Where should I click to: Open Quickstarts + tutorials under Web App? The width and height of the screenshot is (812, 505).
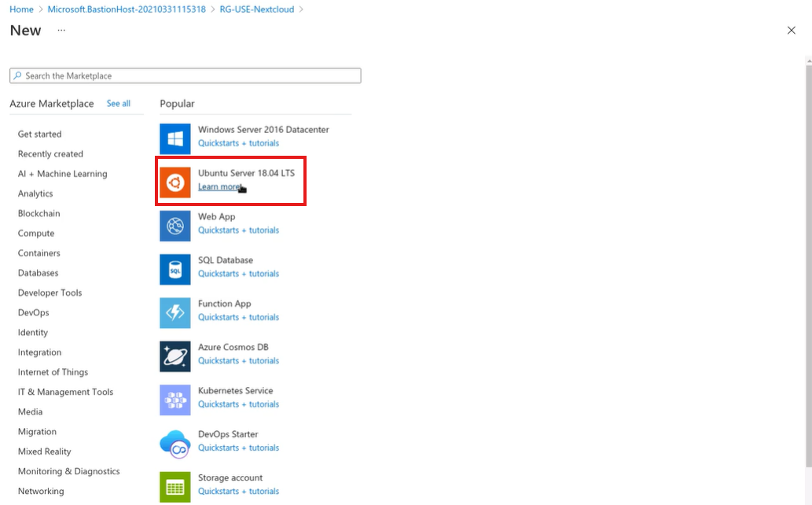(x=238, y=230)
